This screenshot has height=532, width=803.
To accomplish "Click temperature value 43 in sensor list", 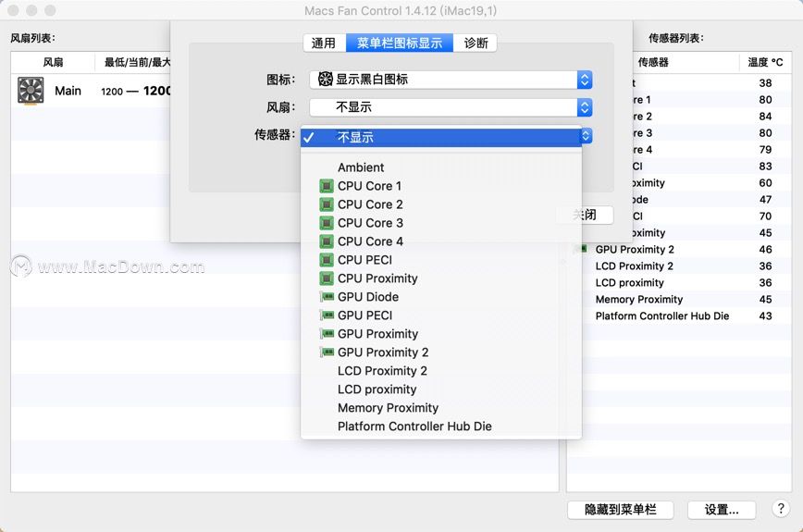I will 766,315.
